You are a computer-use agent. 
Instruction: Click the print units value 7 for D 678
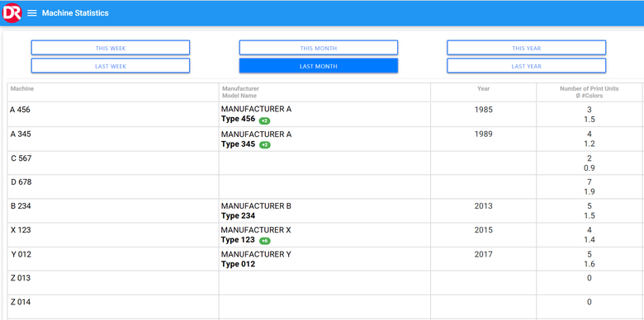tap(590, 182)
